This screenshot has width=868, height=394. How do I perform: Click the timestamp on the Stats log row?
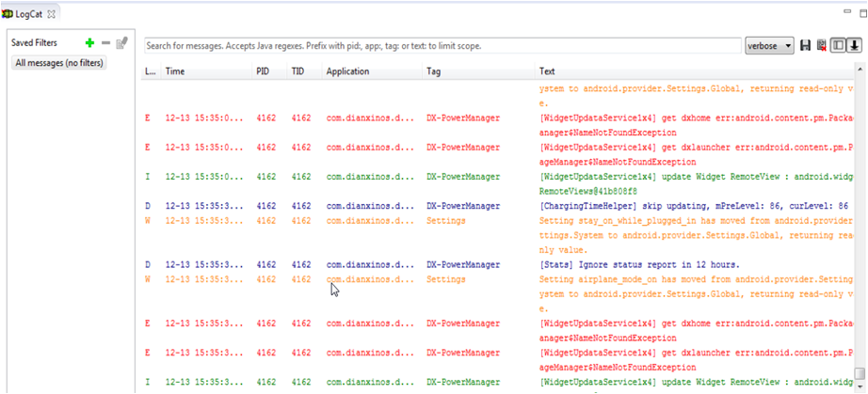(x=203, y=264)
